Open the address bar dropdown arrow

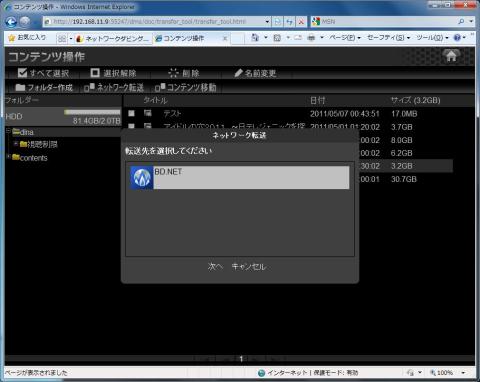point(267,22)
